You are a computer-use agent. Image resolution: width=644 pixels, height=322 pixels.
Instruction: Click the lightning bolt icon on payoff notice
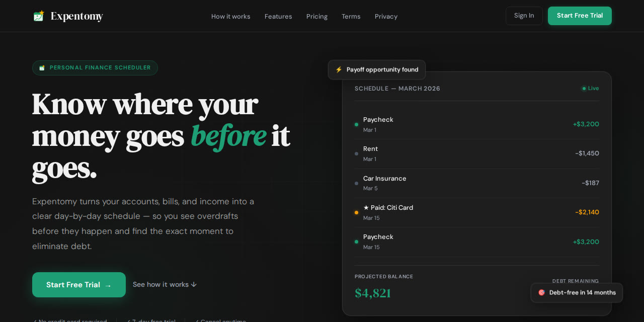point(339,69)
